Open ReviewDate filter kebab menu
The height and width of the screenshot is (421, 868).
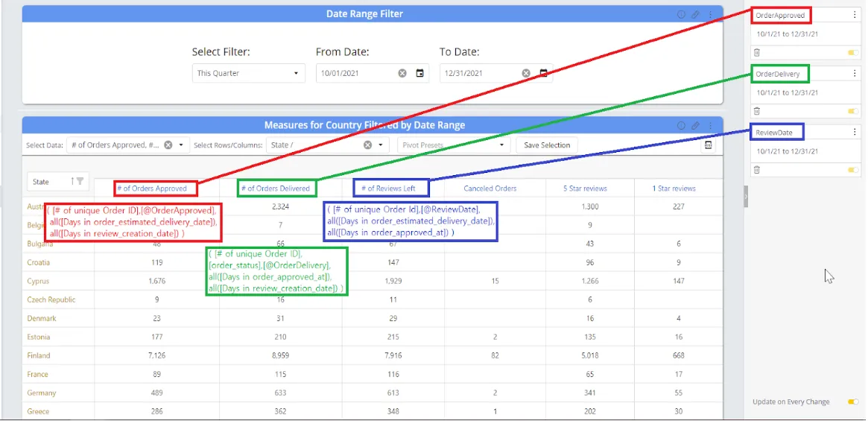click(855, 132)
